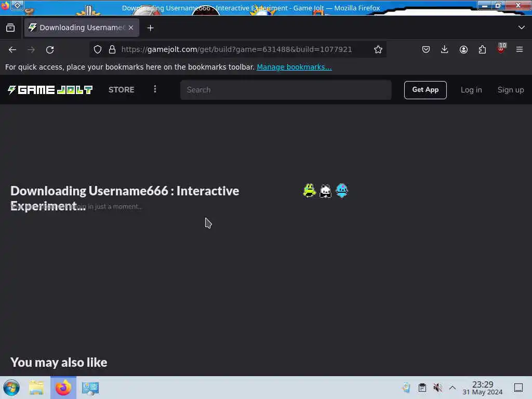Click the blue pixel character sprite

point(342,191)
